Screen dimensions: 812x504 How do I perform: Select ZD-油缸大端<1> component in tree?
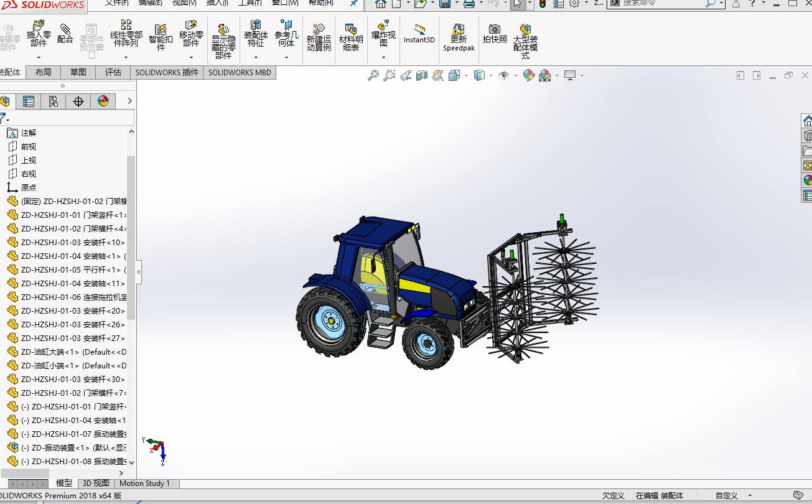pyautogui.click(x=67, y=352)
